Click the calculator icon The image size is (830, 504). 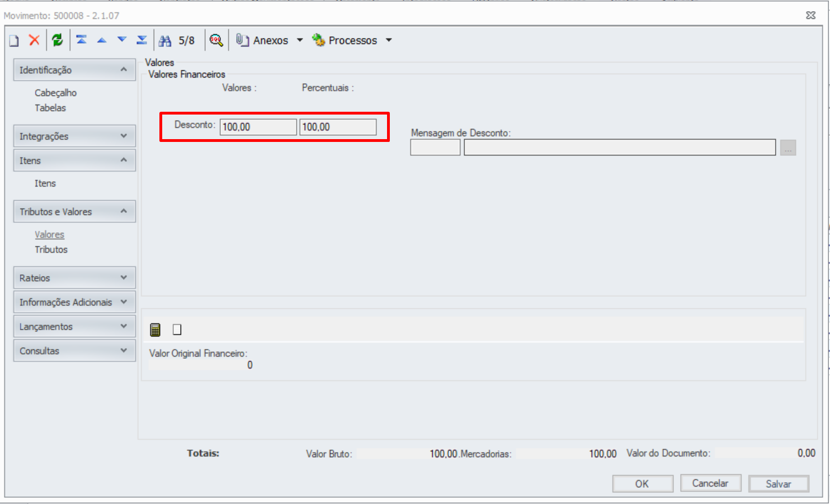tap(155, 330)
